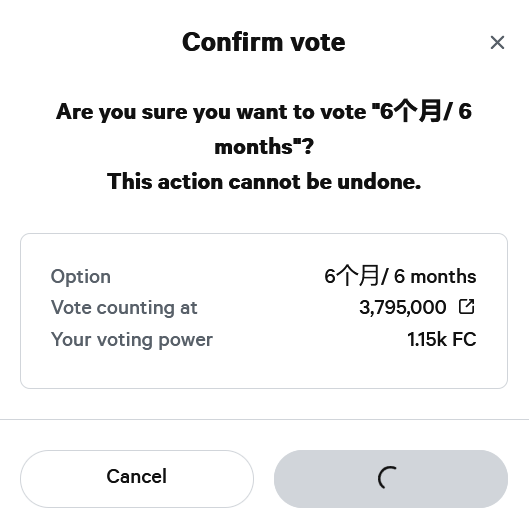Click the word "undone" in the warning
This screenshot has width=529, height=522.
(x=379, y=182)
